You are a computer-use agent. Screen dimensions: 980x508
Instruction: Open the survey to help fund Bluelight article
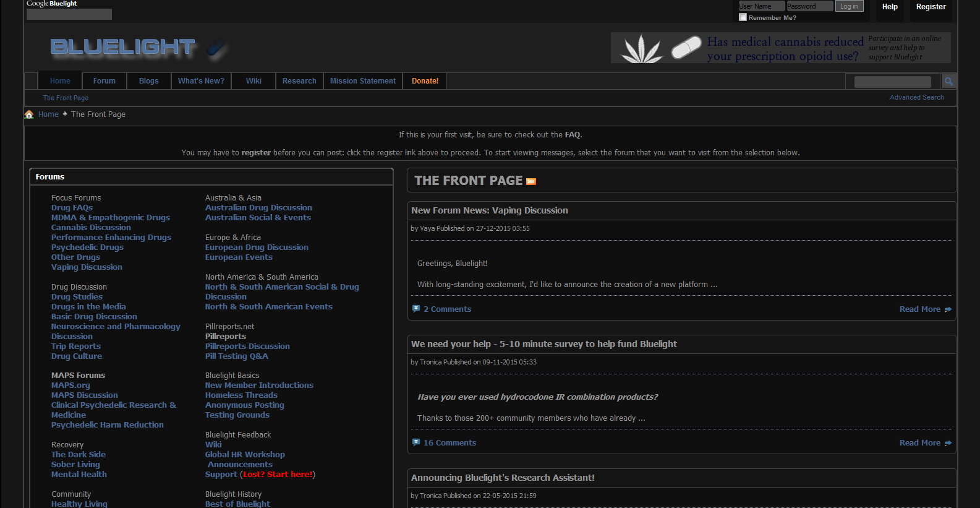coord(544,344)
